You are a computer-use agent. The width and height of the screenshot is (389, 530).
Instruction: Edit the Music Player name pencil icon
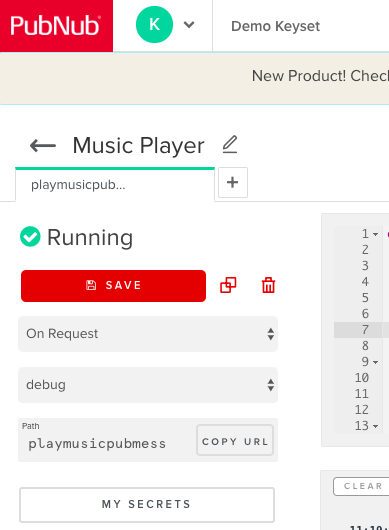(230, 144)
